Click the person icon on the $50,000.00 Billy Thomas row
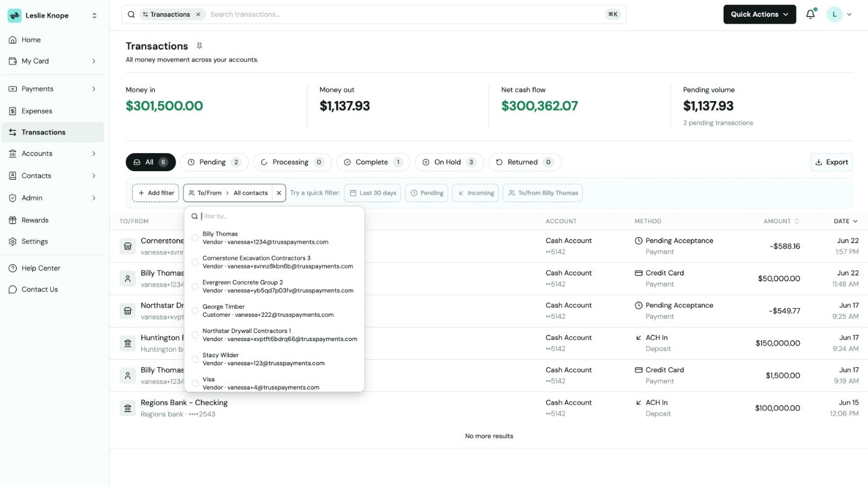The image size is (868, 485). 128,278
